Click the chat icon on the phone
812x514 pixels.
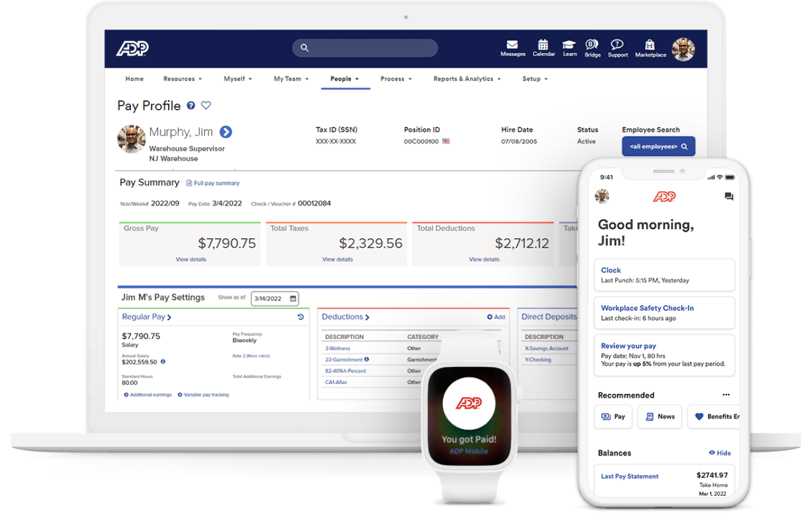click(729, 197)
